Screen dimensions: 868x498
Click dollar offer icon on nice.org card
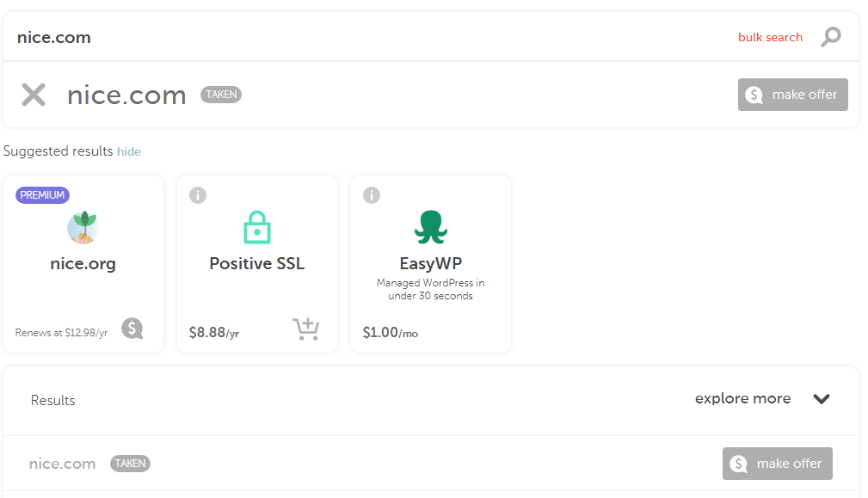pos(132,329)
